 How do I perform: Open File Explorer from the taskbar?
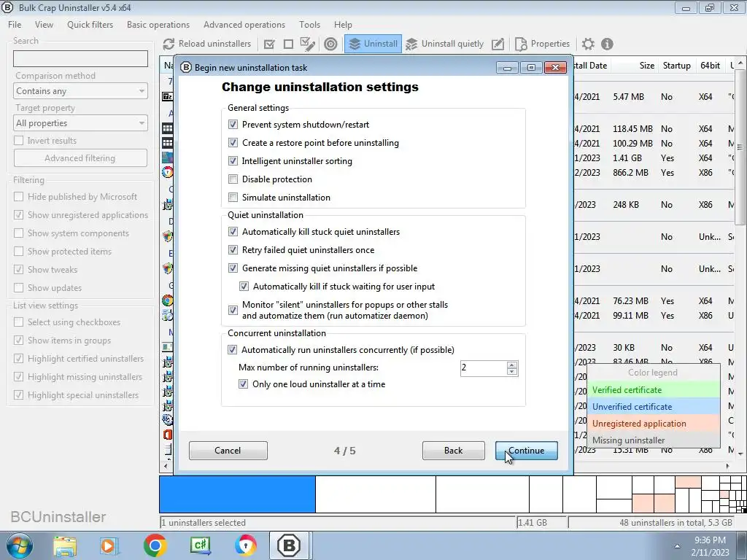(65, 545)
